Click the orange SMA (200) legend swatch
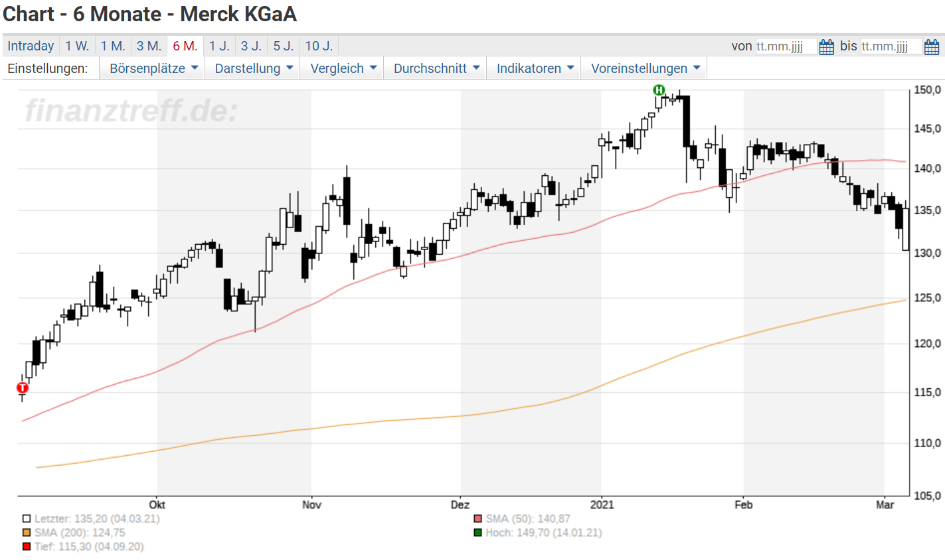Viewport: 945px width, 560px height. click(x=27, y=533)
